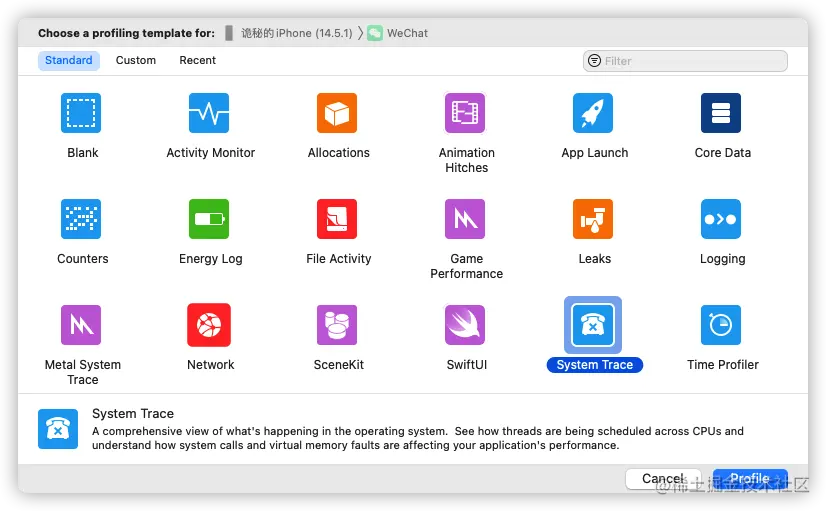Click the "Blank" label
Viewport: 826px width, 511px height.
tap(83, 153)
